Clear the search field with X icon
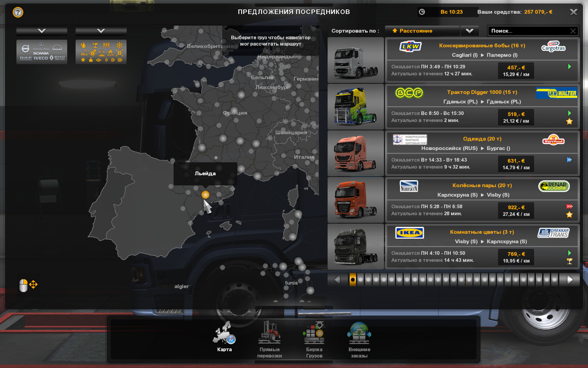This screenshot has height=368, width=588. click(x=573, y=31)
